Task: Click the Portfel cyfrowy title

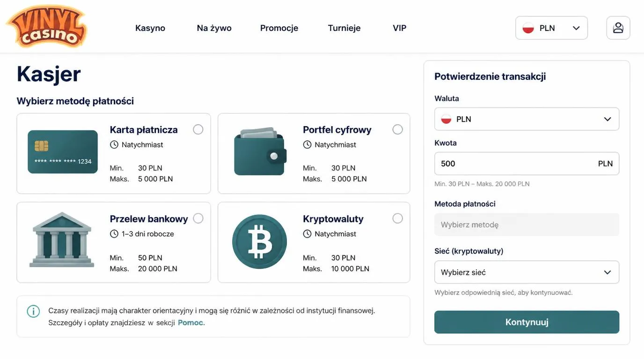Action: [x=337, y=130]
